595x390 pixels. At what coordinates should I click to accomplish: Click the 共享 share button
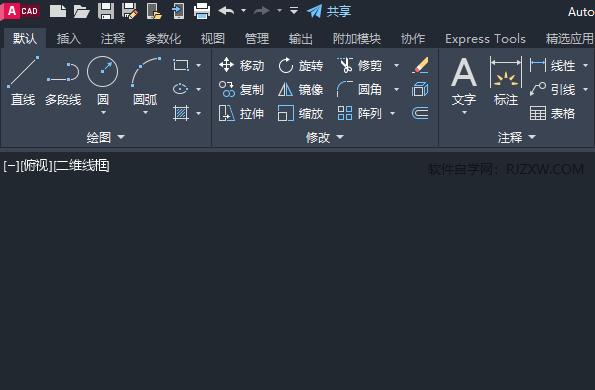point(329,11)
